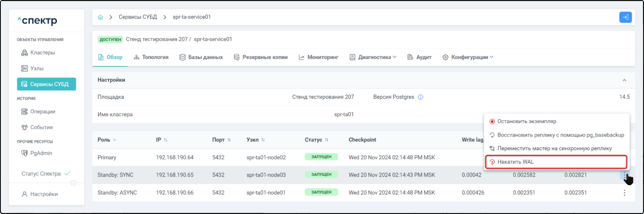This screenshot has width=644, height=214.
Task: Click the home icon in breadcrumb
Action: tap(100, 17)
